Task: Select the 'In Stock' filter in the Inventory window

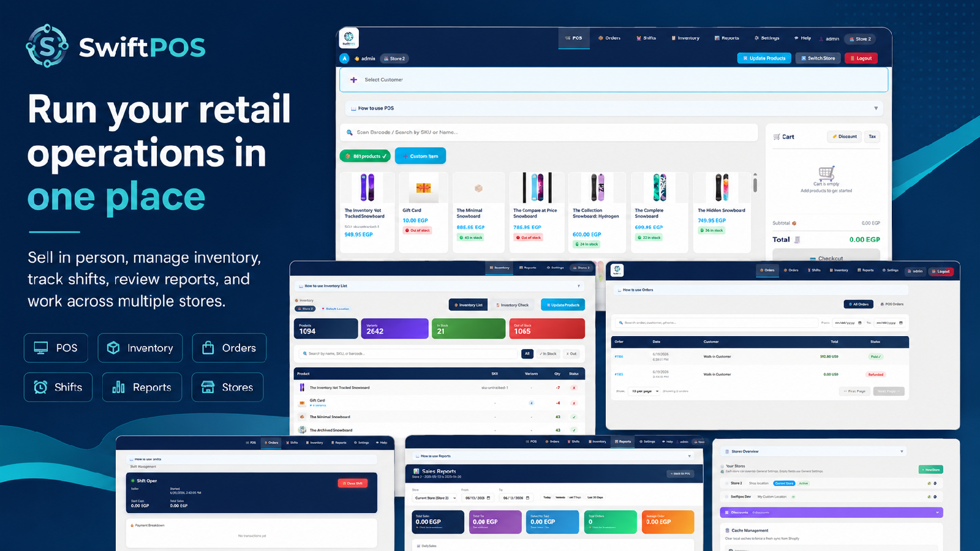Action: point(548,354)
